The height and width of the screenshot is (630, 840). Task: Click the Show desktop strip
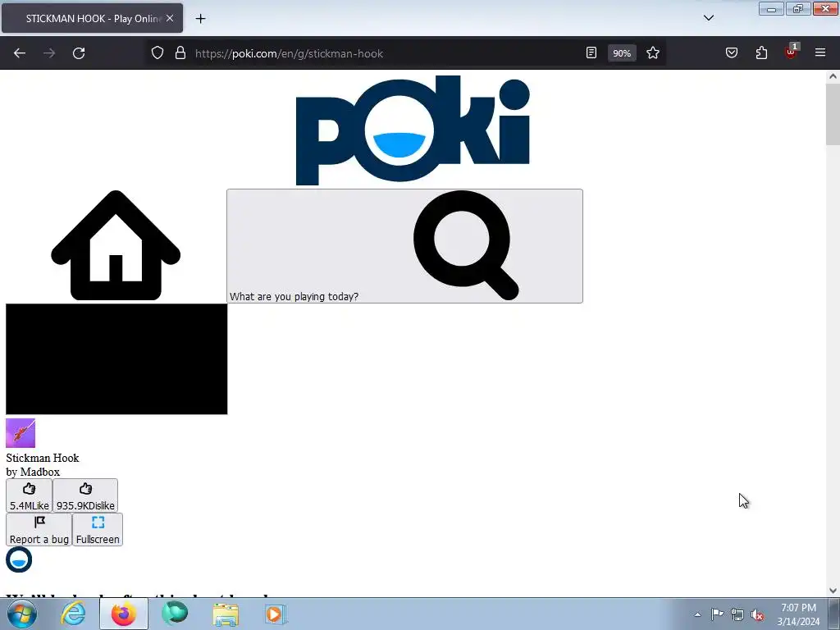tap(834, 614)
